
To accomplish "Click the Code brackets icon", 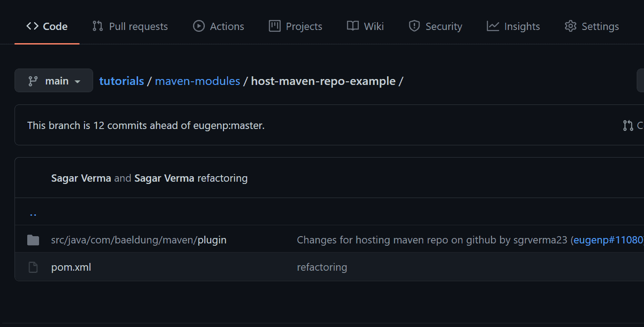I will pyautogui.click(x=32, y=26).
